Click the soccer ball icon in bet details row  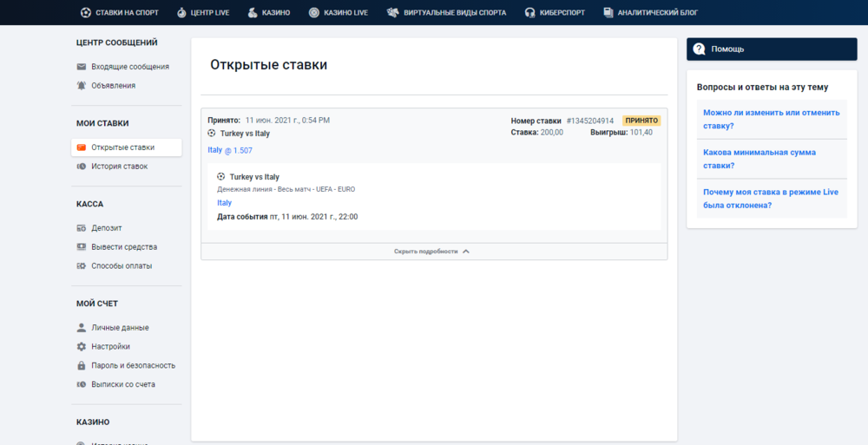click(220, 177)
